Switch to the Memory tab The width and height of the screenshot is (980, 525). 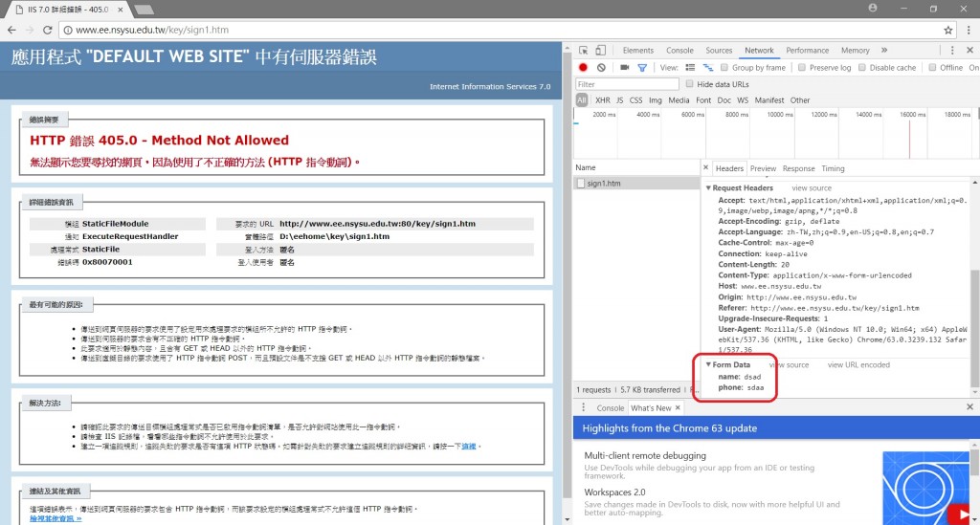coord(855,51)
